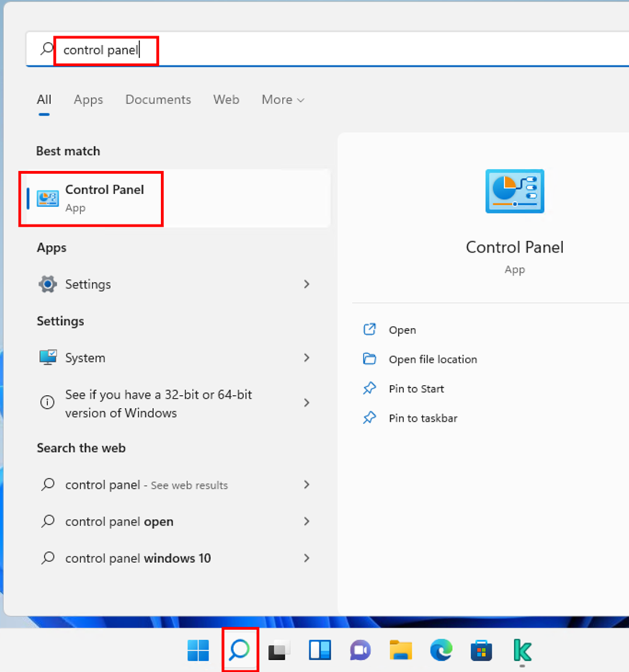
Task: Click Open file location action
Action: (432, 360)
